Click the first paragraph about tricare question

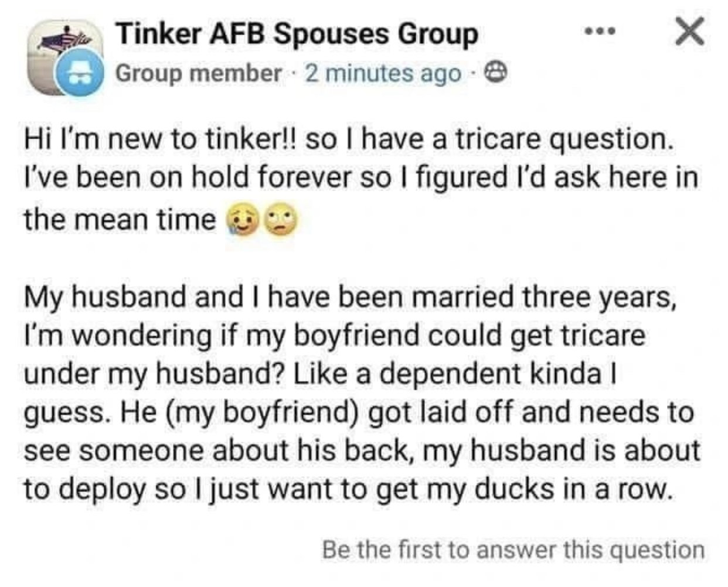pyautogui.click(x=361, y=180)
